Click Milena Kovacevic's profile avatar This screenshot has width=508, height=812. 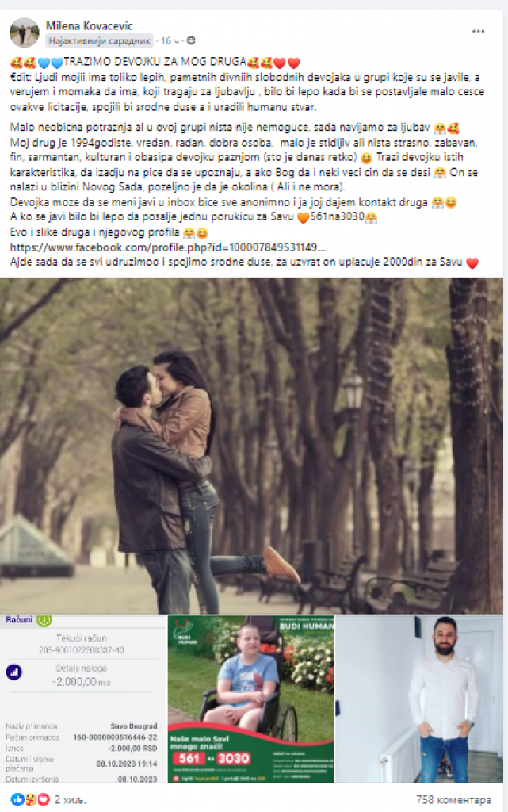24,33
